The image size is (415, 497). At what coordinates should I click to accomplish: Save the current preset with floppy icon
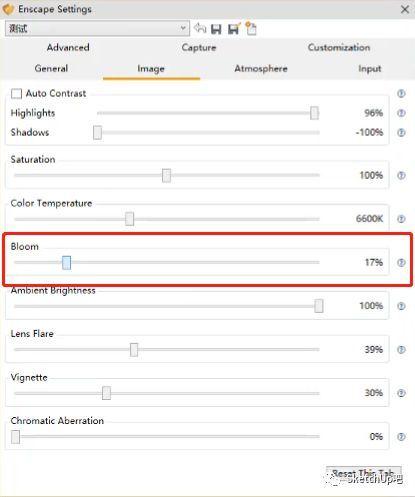coord(216,29)
